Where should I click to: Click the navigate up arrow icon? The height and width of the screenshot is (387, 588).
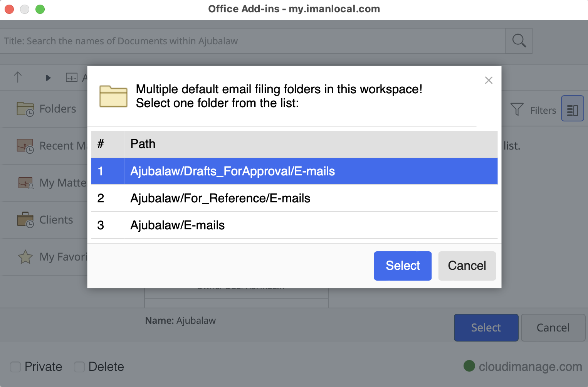[18, 77]
